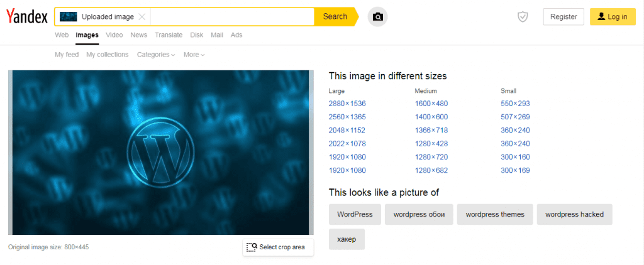
Task: Click the shield protection icon
Action: pos(523,17)
